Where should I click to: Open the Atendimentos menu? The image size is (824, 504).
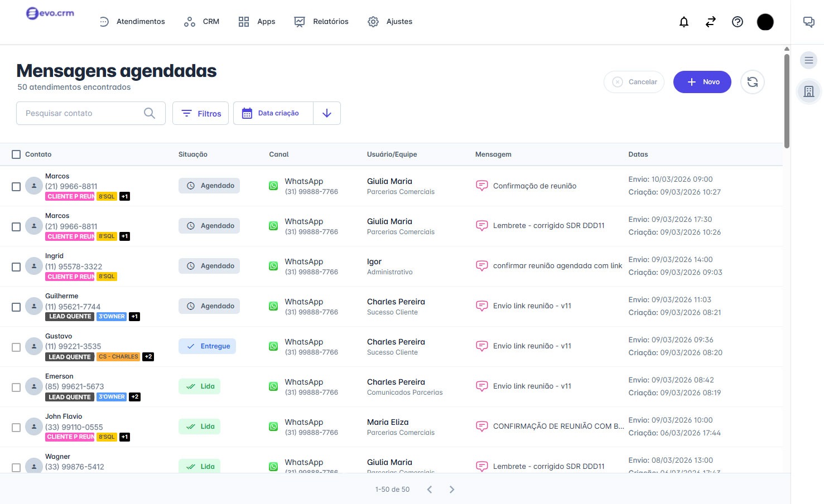pos(132,22)
